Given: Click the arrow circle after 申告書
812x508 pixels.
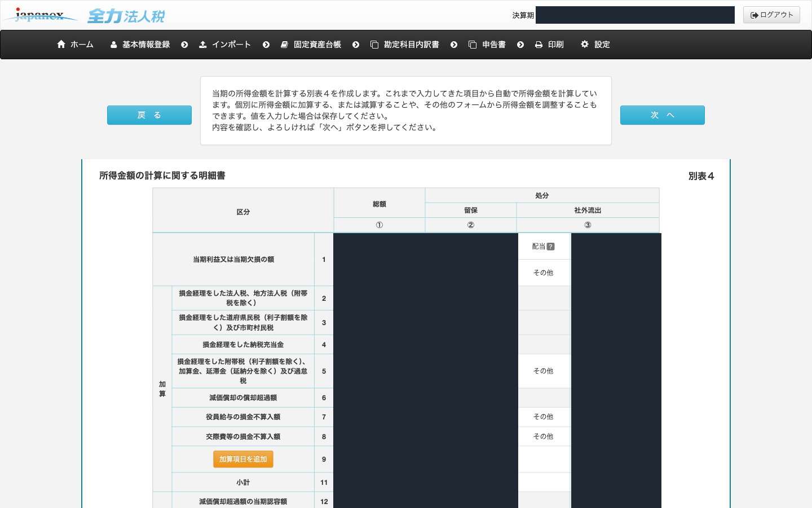Looking at the screenshot, I should [x=520, y=45].
